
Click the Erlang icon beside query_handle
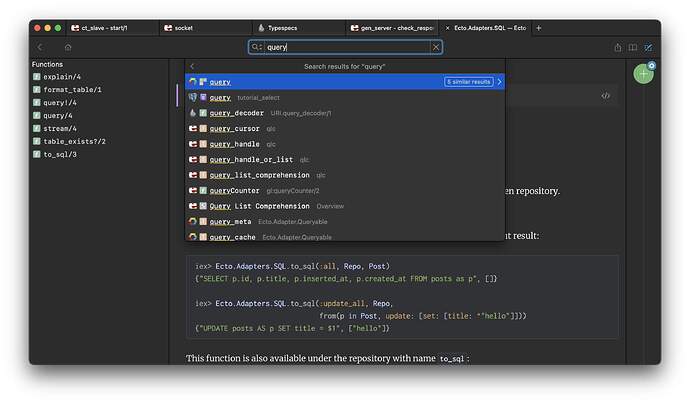193,144
